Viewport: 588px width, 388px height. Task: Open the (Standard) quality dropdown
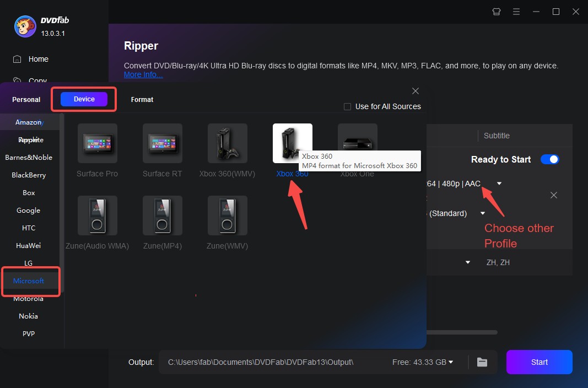(483, 213)
